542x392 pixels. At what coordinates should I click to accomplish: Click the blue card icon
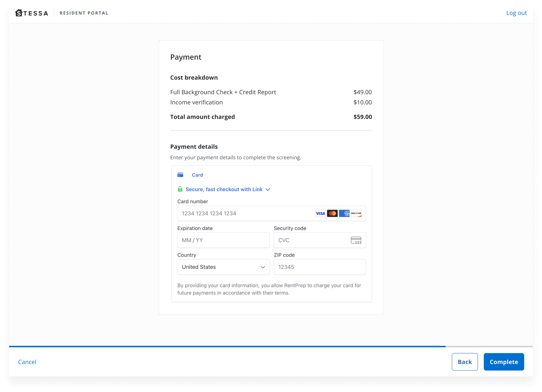(x=180, y=175)
